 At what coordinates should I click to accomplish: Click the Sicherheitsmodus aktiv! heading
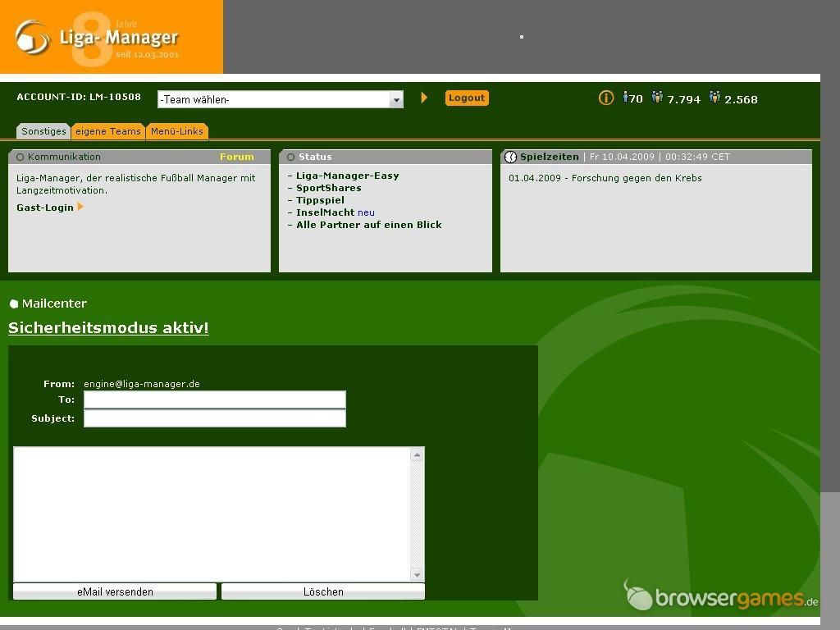click(x=108, y=328)
